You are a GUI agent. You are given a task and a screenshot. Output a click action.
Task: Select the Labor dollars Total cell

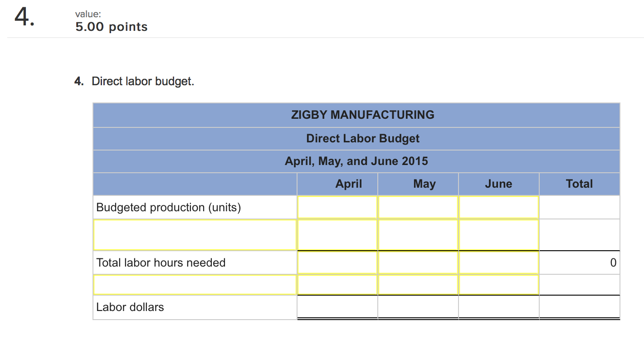point(580,307)
